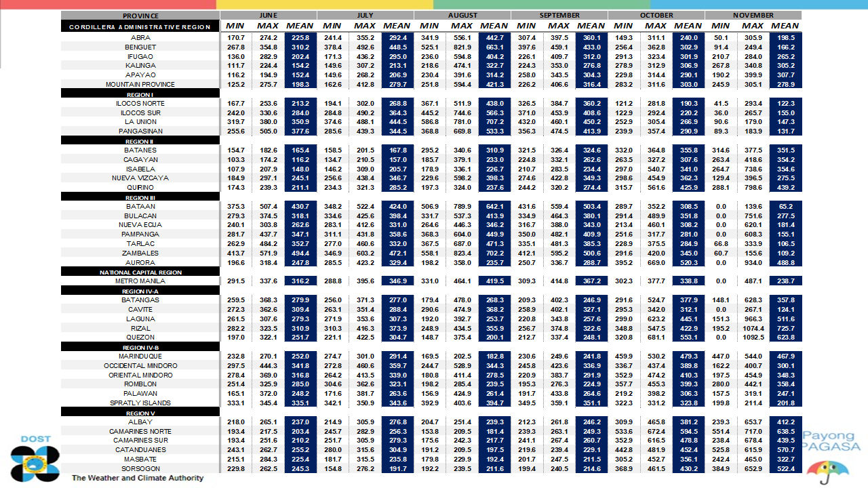This screenshot has width=868, height=488.
Task: Click the REGION II section heading
Action: click(140, 141)
